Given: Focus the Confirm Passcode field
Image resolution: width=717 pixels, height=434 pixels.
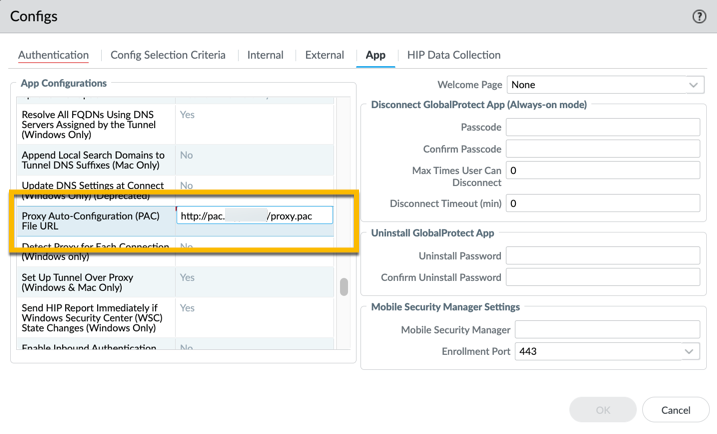Looking at the screenshot, I should tap(602, 149).
